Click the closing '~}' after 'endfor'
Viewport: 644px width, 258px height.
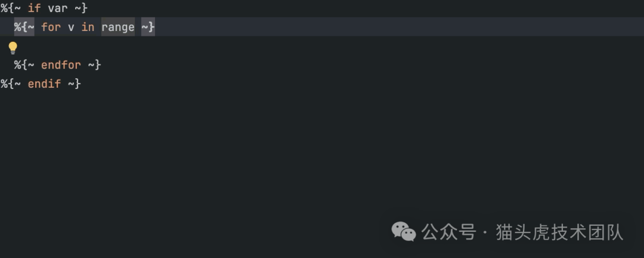point(94,64)
